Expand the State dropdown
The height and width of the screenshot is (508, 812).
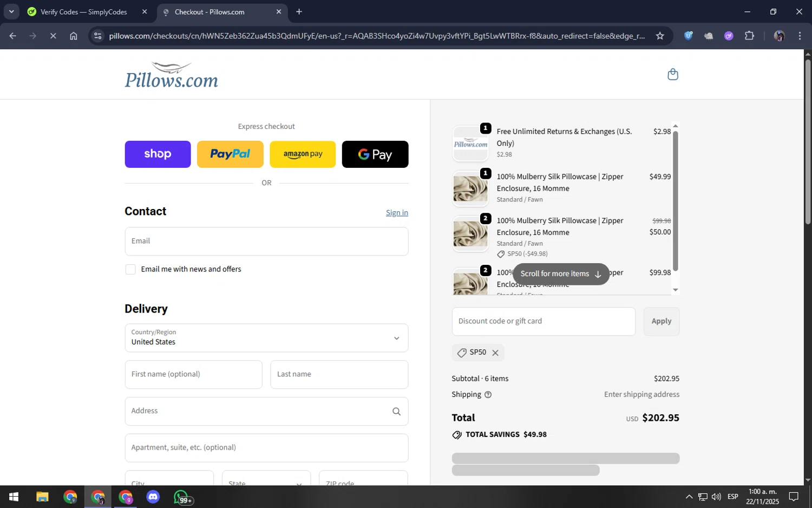coord(266,479)
